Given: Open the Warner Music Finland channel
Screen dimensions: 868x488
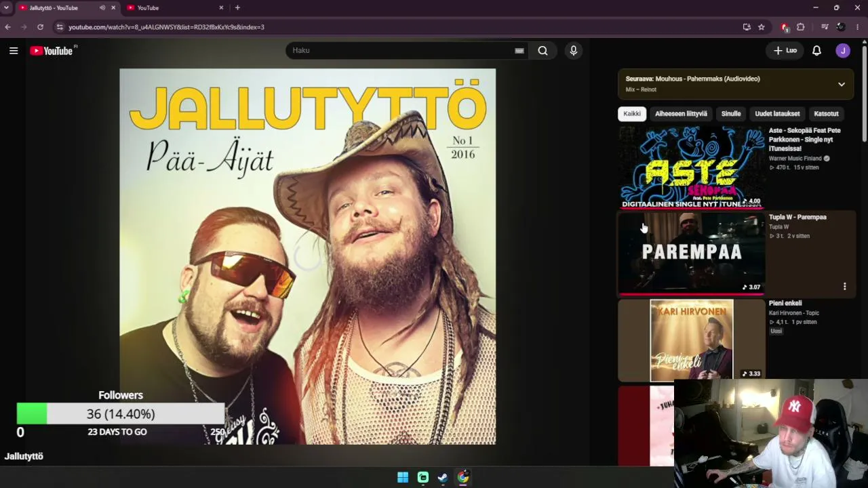Looking at the screenshot, I should coord(795,159).
